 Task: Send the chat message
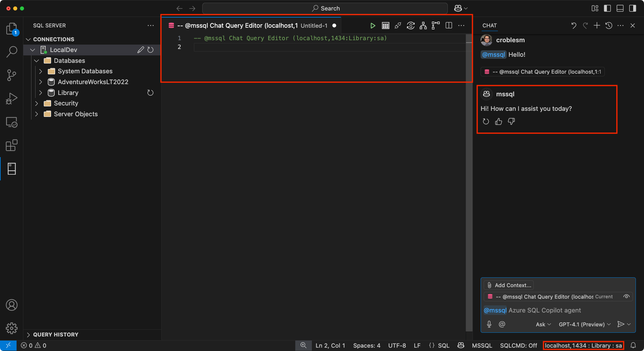(x=621, y=324)
